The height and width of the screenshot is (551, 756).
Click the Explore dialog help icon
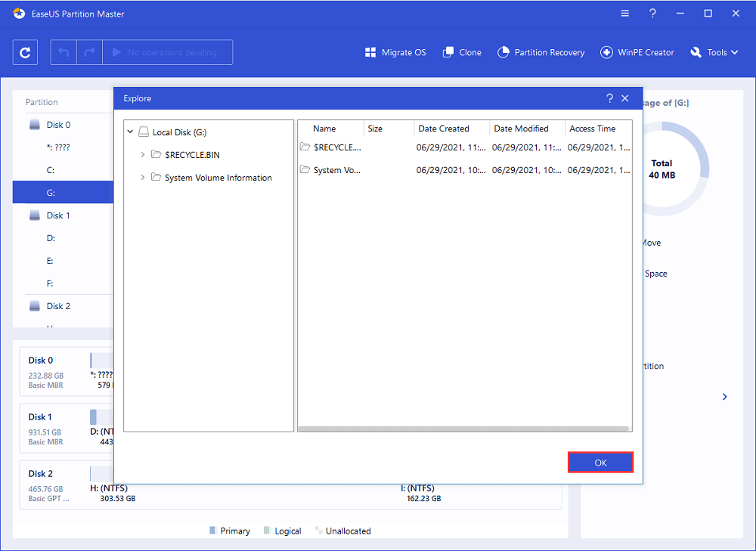pos(609,98)
